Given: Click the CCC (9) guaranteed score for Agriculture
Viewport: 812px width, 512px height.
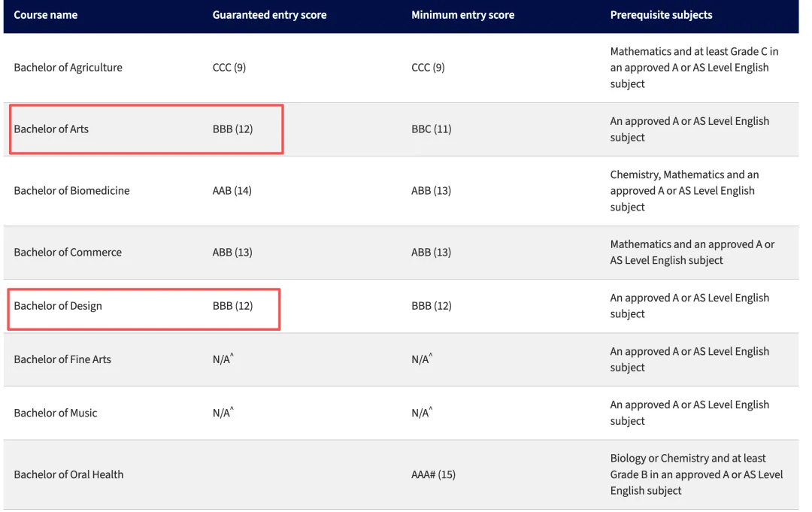Looking at the screenshot, I should [x=229, y=68].
